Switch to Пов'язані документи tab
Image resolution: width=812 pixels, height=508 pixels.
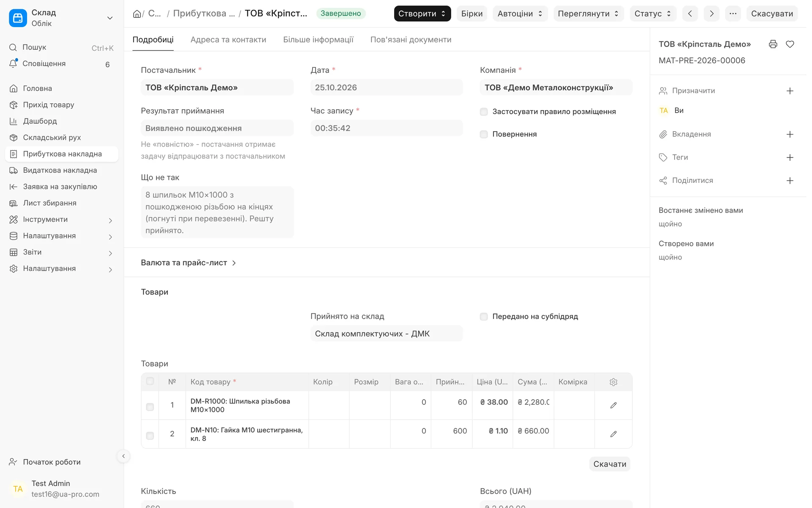click(x=411, y=40)
